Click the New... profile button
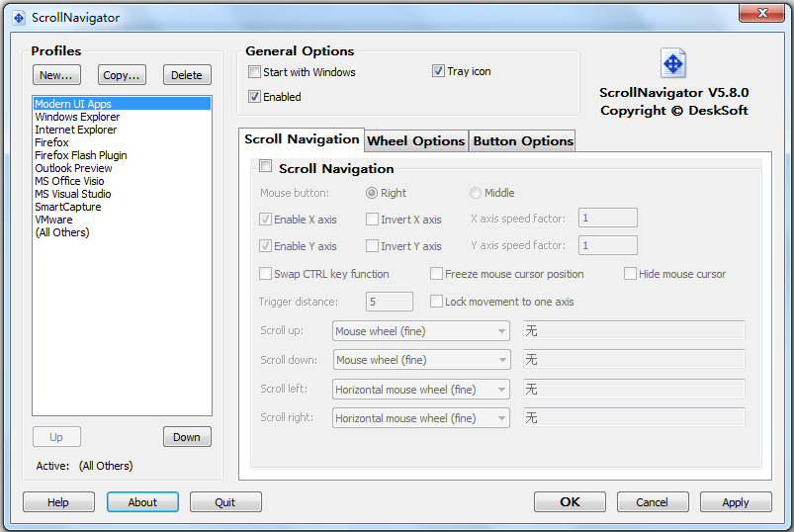 tap(56, 75)
